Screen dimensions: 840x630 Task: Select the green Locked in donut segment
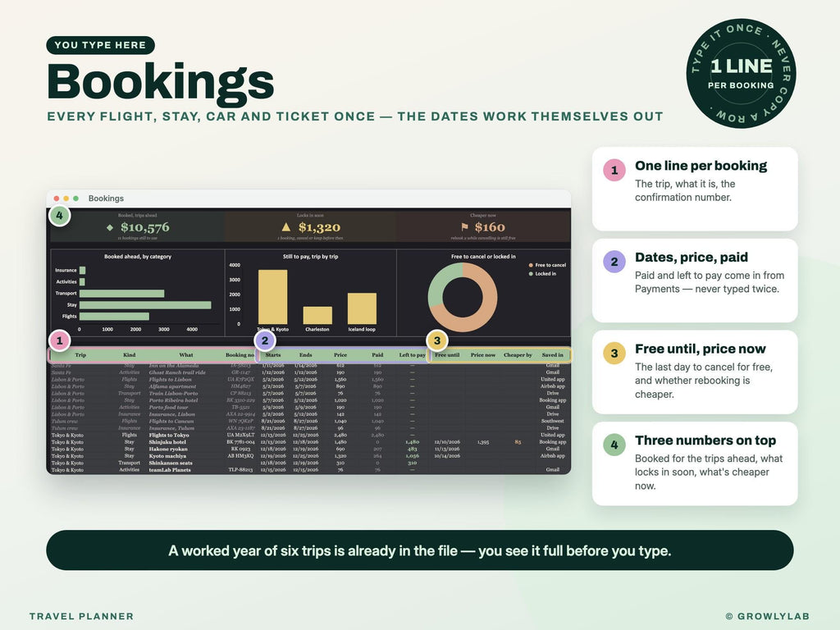point(441,284)
